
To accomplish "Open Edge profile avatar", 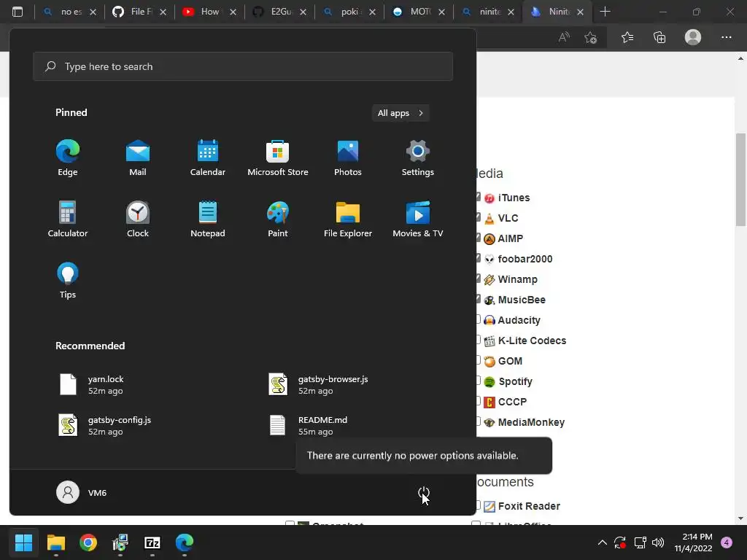I will click(x=693, y=37).
